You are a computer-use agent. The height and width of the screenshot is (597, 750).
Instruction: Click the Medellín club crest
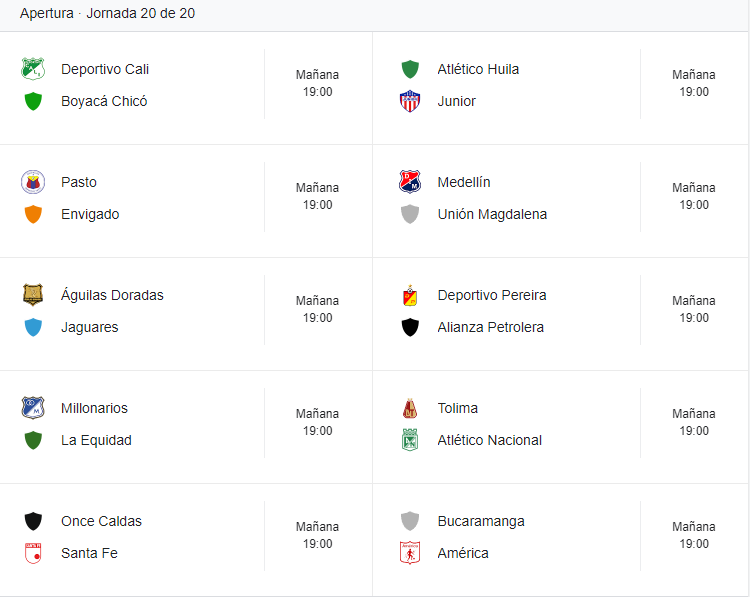(x=410, y=182)
